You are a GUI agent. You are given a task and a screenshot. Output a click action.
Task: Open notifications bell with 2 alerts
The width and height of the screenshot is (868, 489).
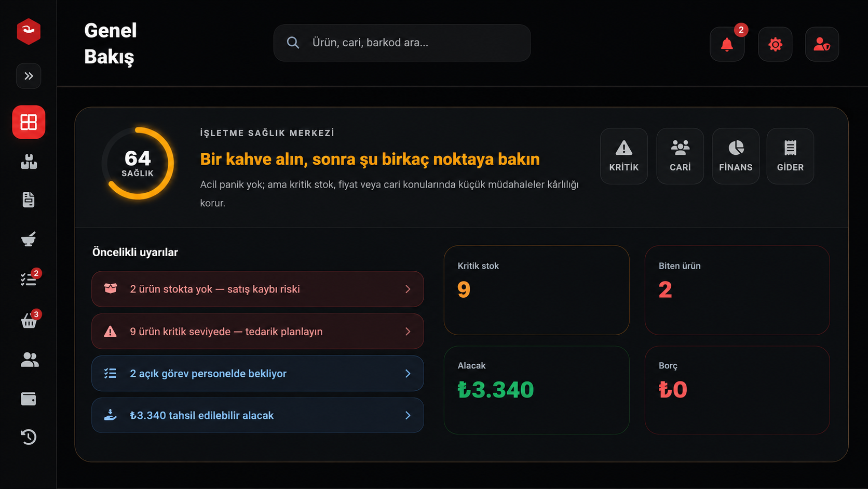tap(727, 44)
